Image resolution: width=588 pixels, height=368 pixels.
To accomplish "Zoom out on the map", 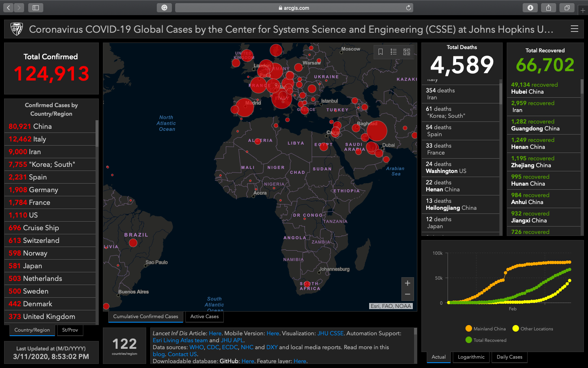I will click(x=408, y=294).
